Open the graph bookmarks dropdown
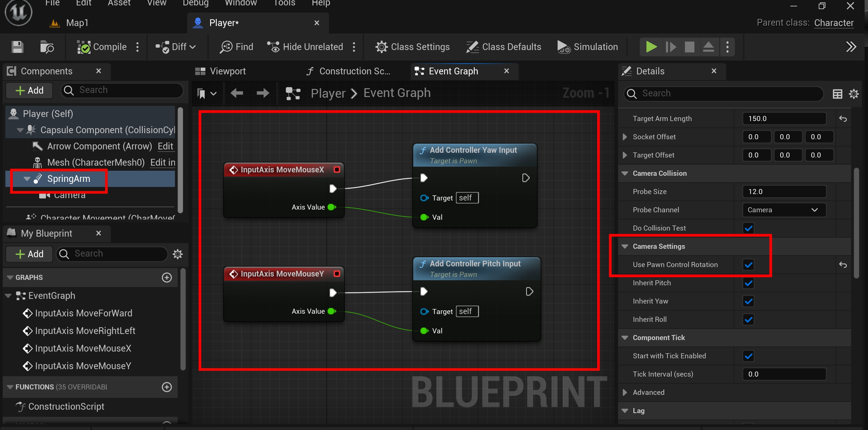868x430 pixels. 207,93
